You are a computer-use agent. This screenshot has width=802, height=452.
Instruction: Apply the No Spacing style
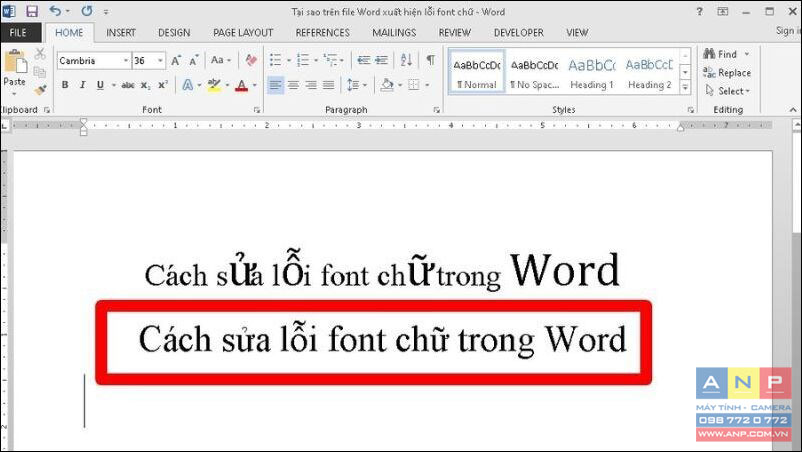click(x=534, y=72)
